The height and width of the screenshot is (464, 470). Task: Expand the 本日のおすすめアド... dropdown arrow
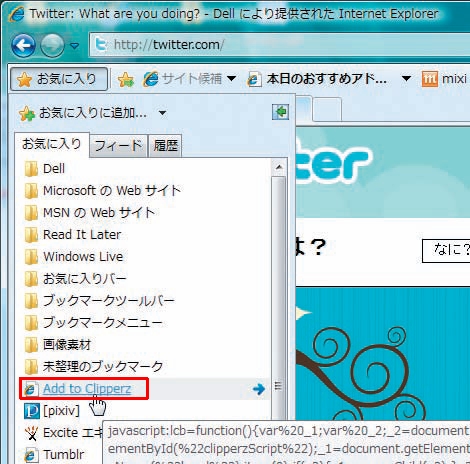(406, 79)
